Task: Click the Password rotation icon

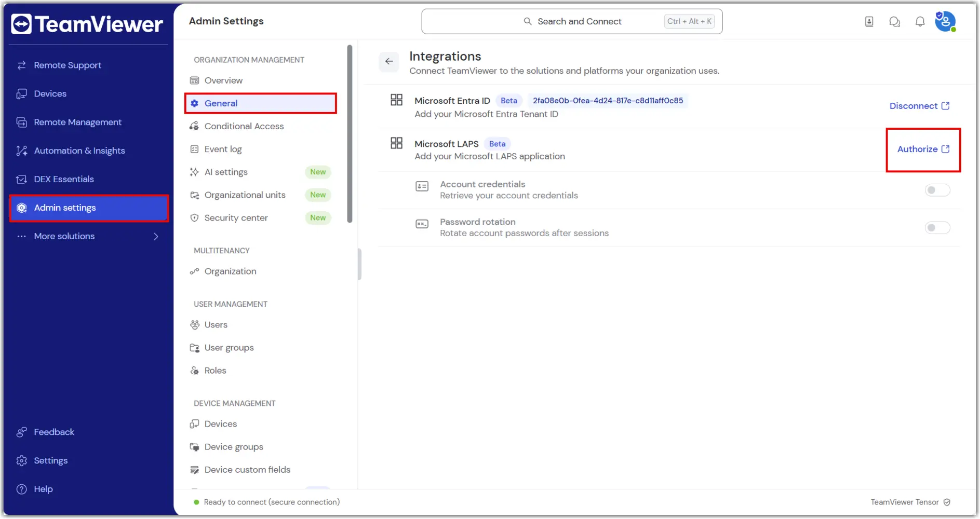Action: coord(422,224)
